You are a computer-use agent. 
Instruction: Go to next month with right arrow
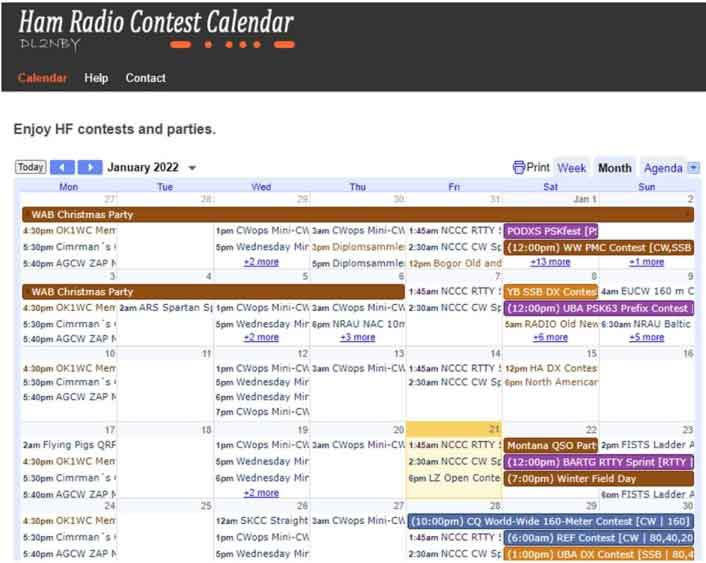click(90, 168)
